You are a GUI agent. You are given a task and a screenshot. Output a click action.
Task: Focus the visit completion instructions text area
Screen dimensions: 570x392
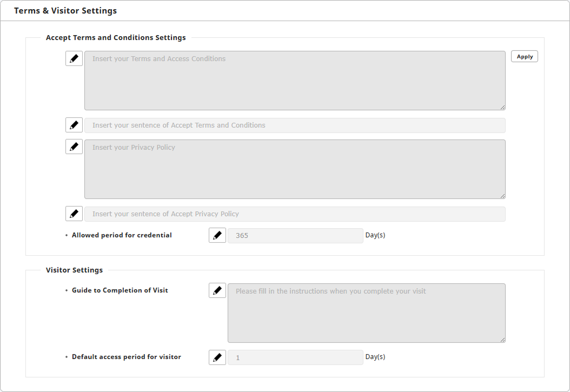[366, 313]
